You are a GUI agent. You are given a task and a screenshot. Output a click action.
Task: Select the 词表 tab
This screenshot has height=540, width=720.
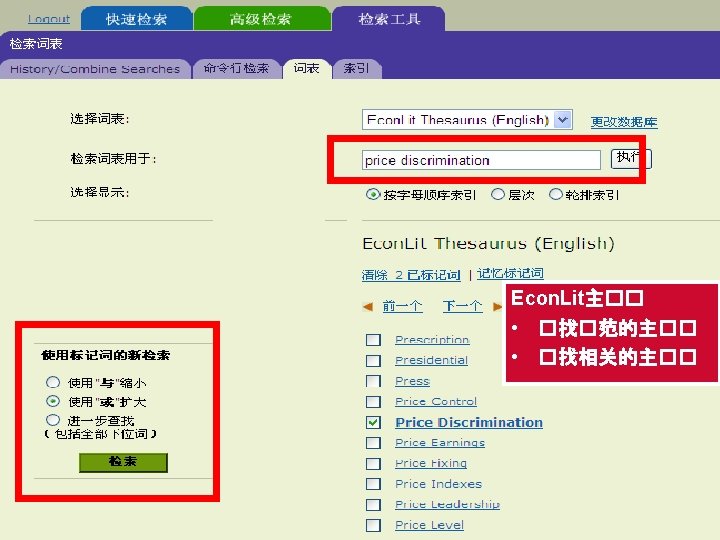306,69
